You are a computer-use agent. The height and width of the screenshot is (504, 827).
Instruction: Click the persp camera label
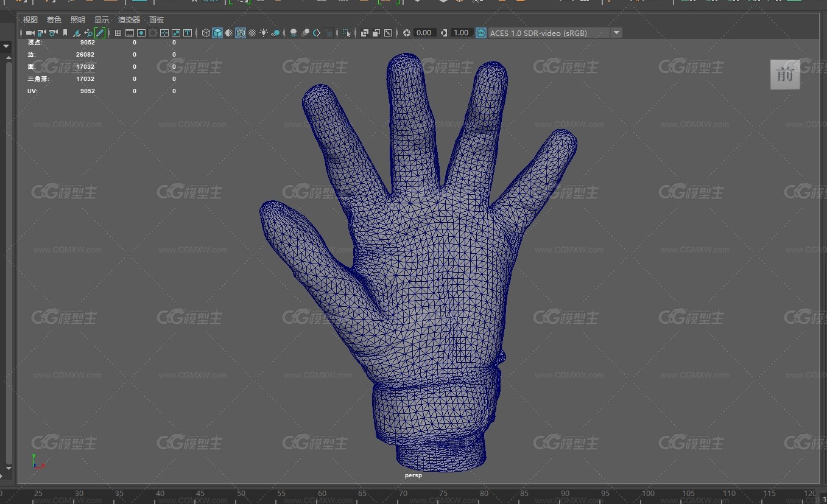[413, 475]
